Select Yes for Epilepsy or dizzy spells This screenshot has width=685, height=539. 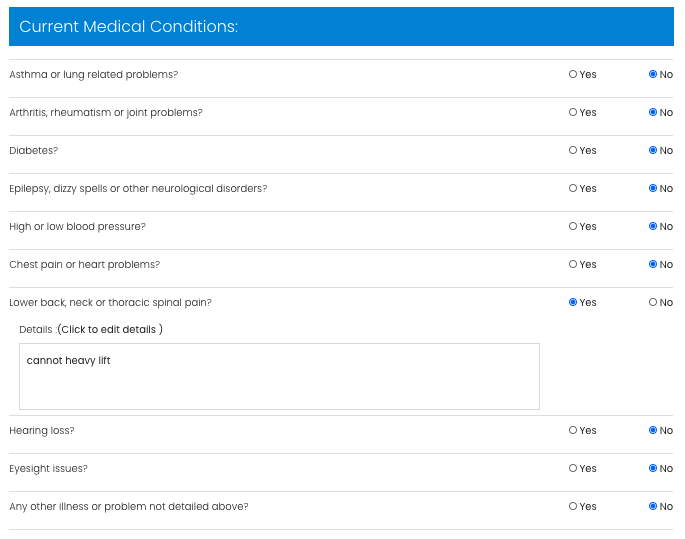573,188
